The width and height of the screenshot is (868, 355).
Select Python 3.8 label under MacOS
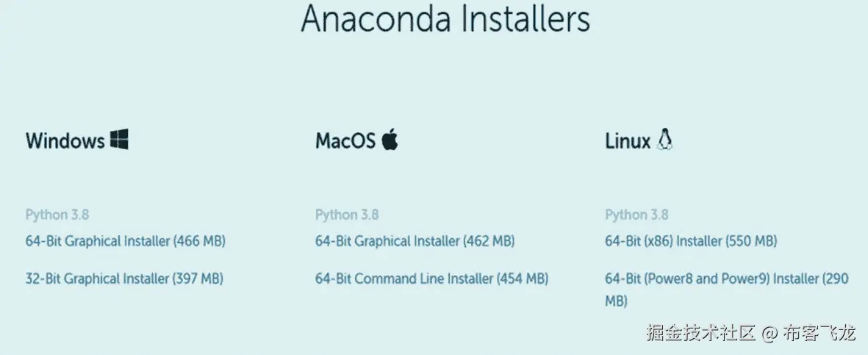[x=347, y=215]
